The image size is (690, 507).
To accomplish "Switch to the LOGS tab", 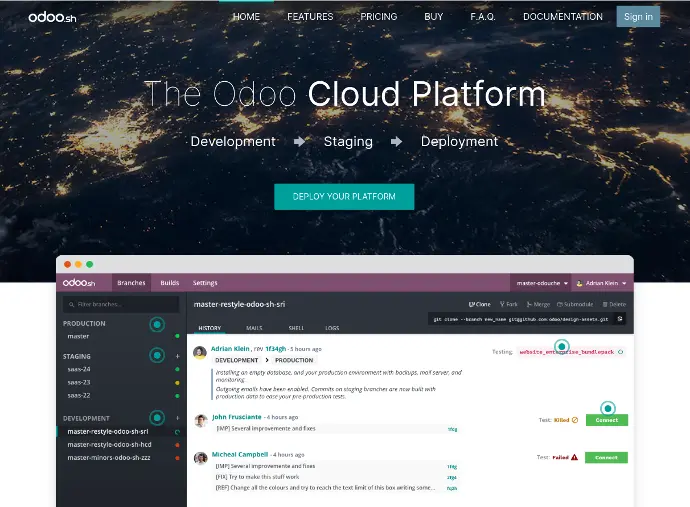I will pyautogui.click(x=332, y=328).
